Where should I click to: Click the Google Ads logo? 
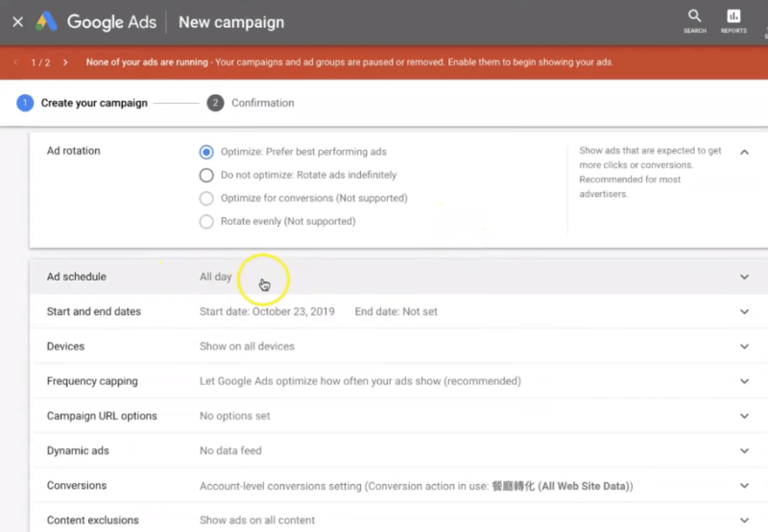(x=46, y=22)
